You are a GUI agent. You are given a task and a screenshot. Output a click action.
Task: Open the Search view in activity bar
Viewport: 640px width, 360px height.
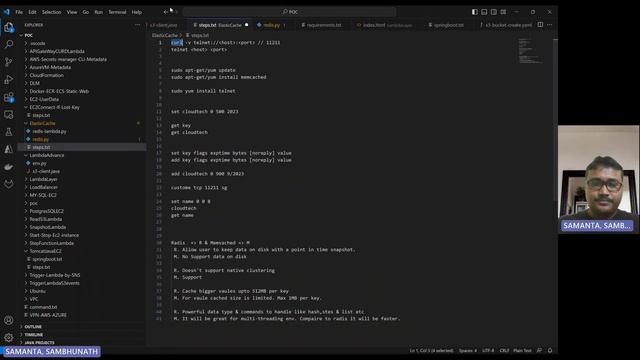(x=9, y=44)
